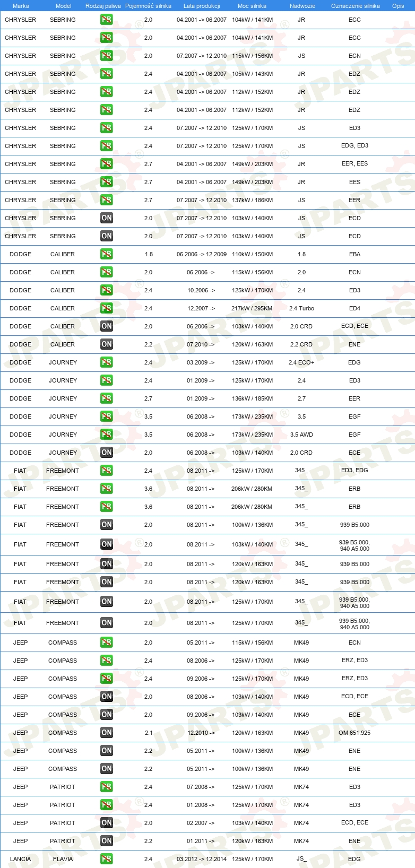Click the 10.2006 -> production date
The height and width of the screenshot is (868, 415).
201,290
